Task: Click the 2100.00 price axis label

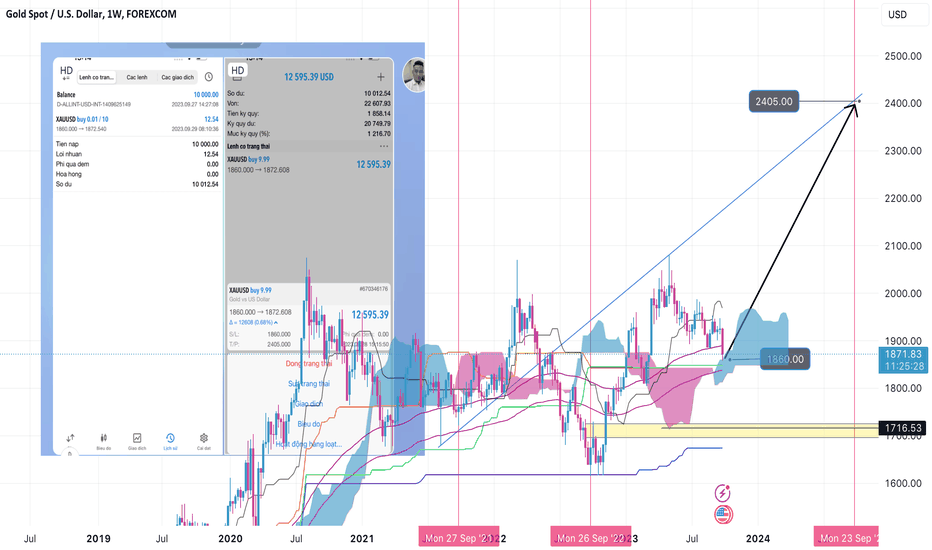Action: coord(903,246)
